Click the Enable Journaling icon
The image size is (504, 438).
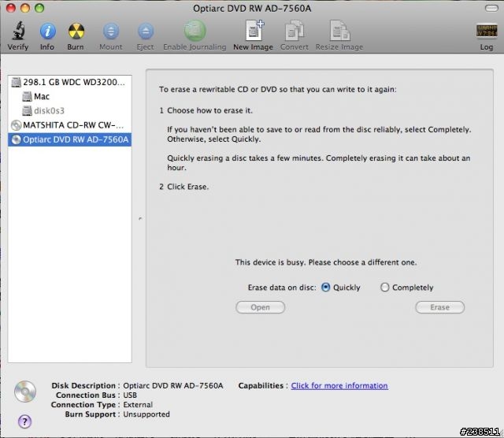pos(195,30)
